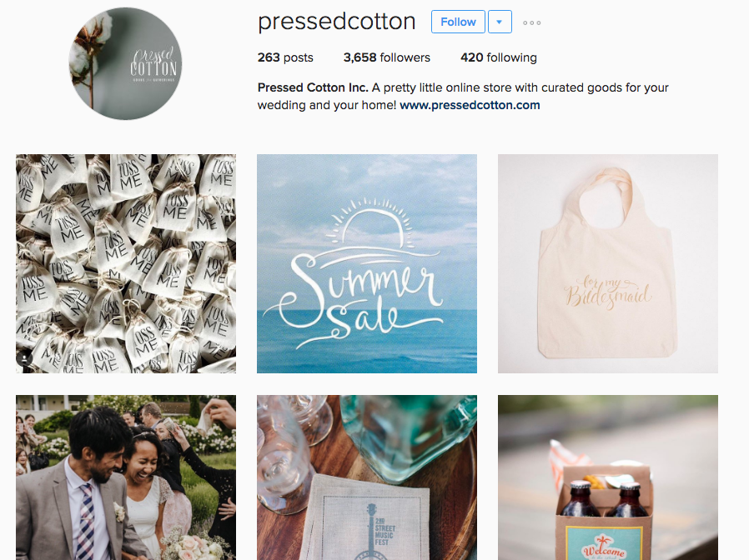Open the three-dot options menu
The image size is (749, 560).
pyautogui.click(x=531, y=22)
